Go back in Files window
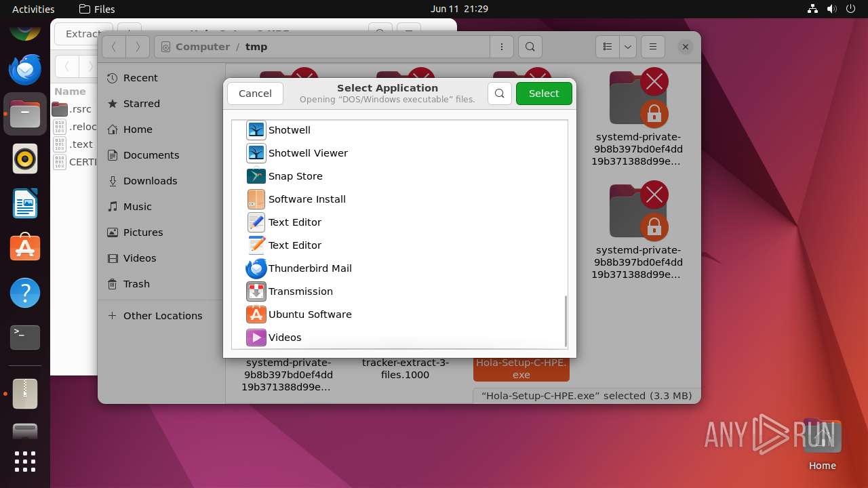 coord(114,47)
